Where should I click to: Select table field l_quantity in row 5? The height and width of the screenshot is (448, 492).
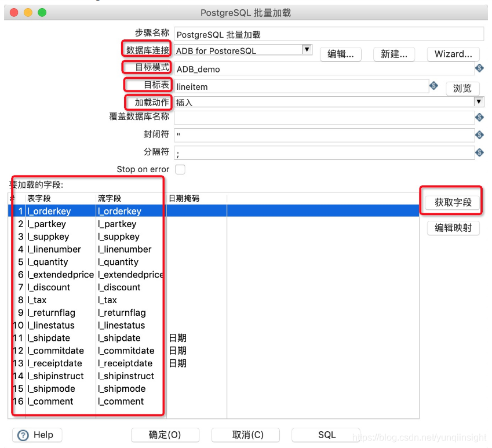(48, 262)
